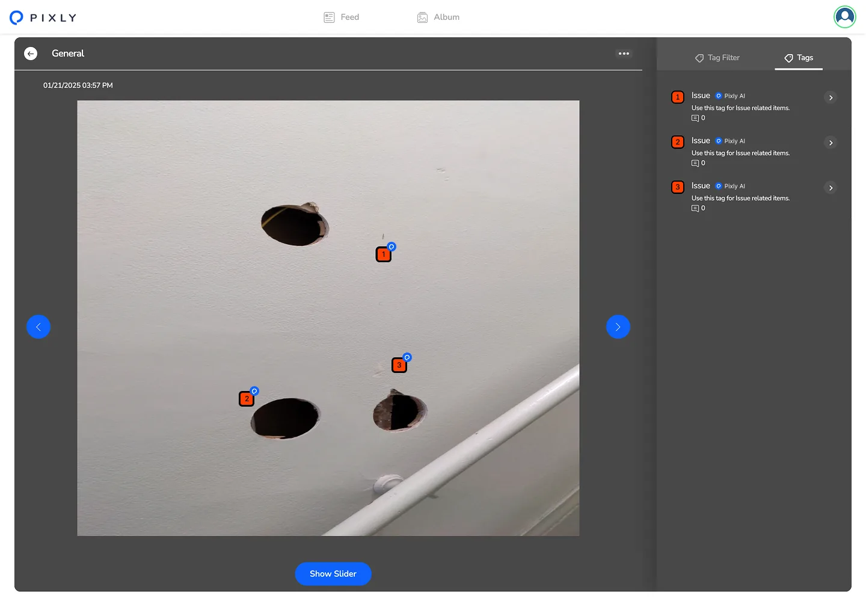866x616 pixels.
Task: Select tag marker 3 on the photo
Action: point(399,365)
